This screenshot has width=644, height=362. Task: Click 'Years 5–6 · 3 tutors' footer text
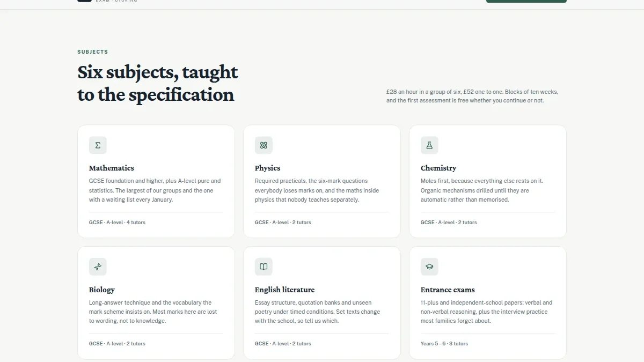(x=444, y=343)
